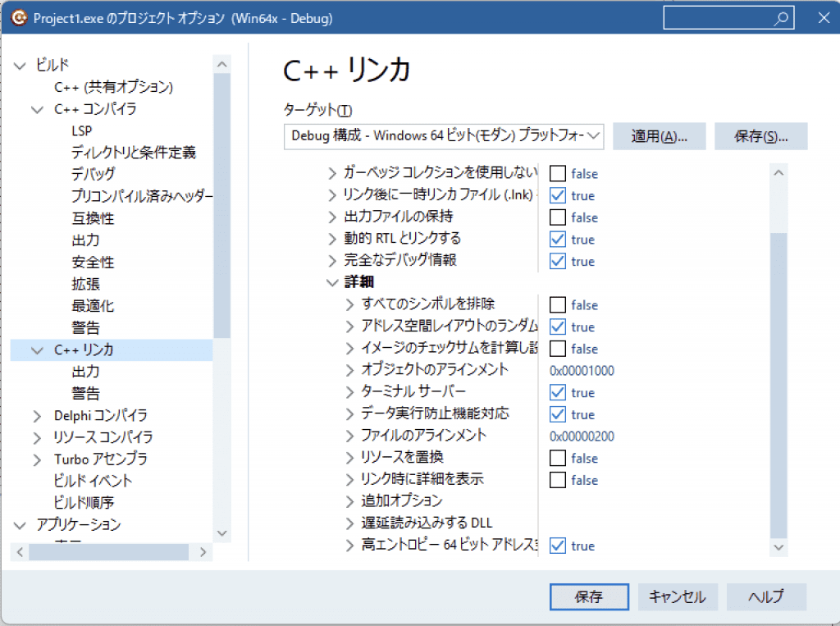Toggle データ実行防止機能対応 checkbox
The image size is (840, 626).
pyautogui.click(x=558, y=414)
